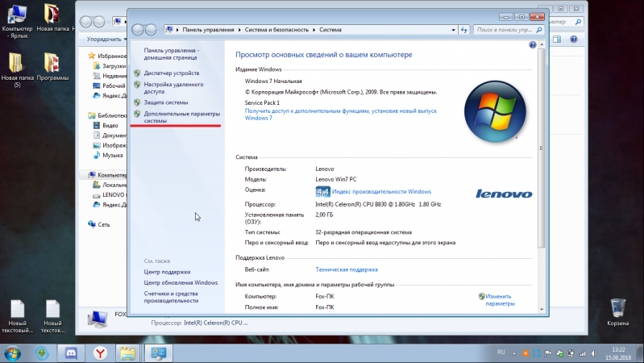Open Центр обновления Windows link
Image resolution: width=644 pixels, height=363 pixels.
(181, 283)
